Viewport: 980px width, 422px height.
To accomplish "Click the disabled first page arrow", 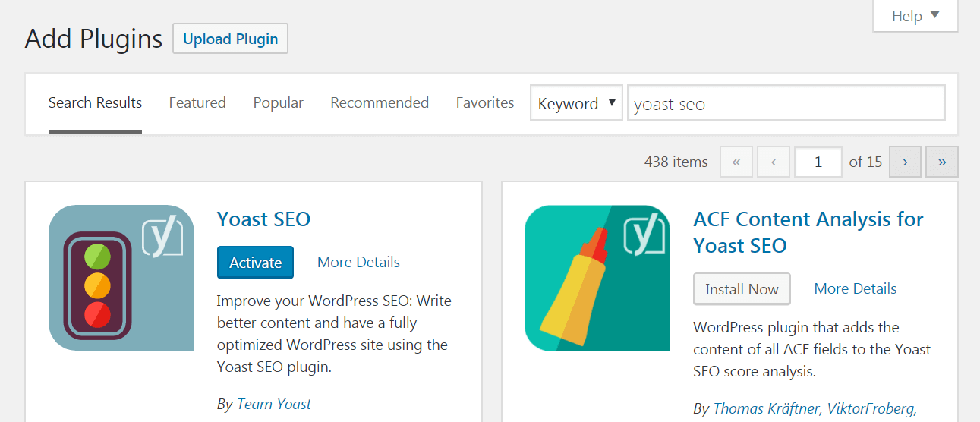I will 736,162.
